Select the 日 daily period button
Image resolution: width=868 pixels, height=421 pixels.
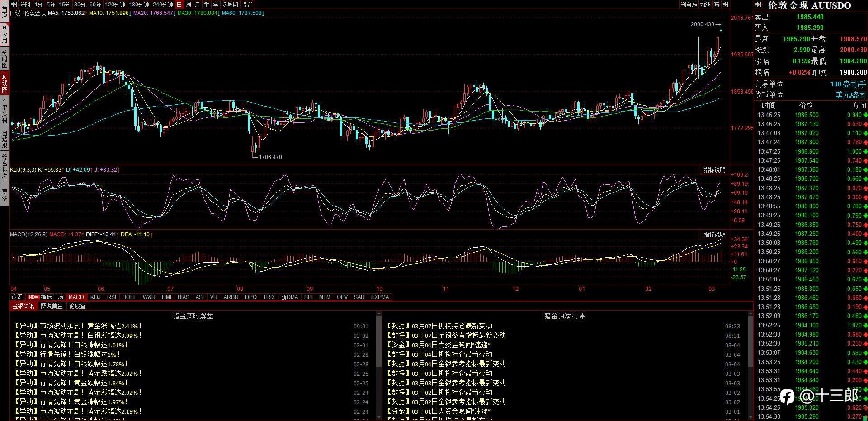[179, 5]
